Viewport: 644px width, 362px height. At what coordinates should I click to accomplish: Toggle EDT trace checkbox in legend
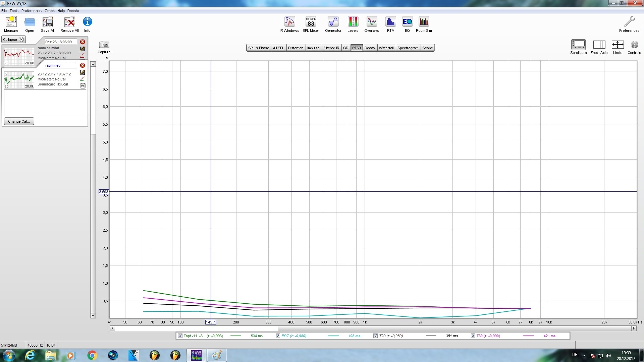(278, 336)
